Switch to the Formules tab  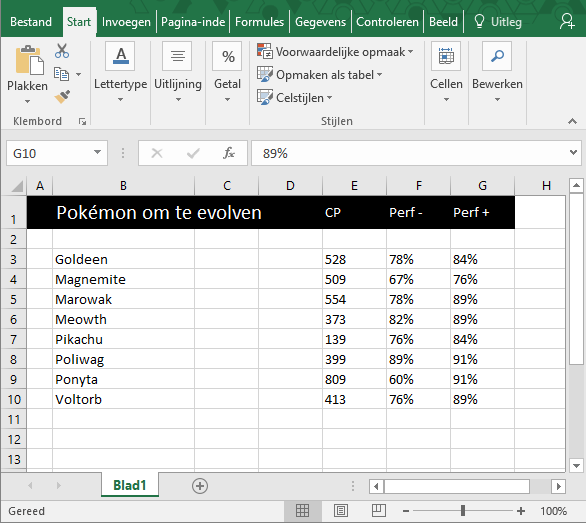point(259,22)
